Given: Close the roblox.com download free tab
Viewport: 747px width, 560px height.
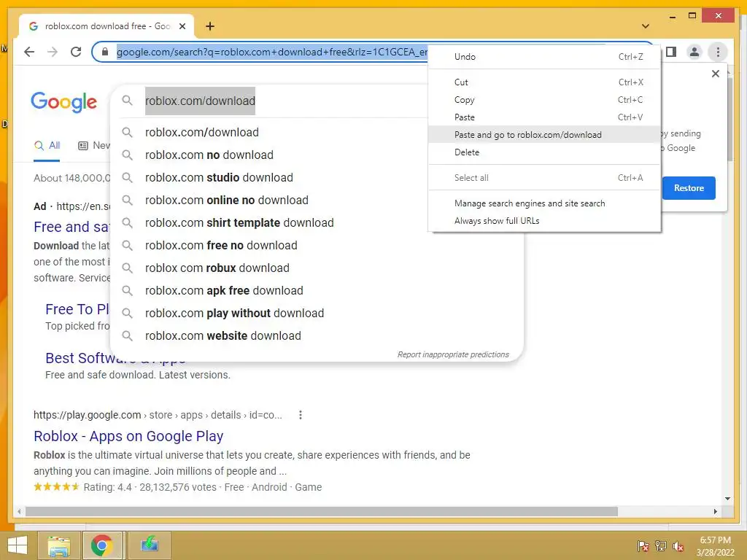Looking at the screenshot, I should [182, 26].
